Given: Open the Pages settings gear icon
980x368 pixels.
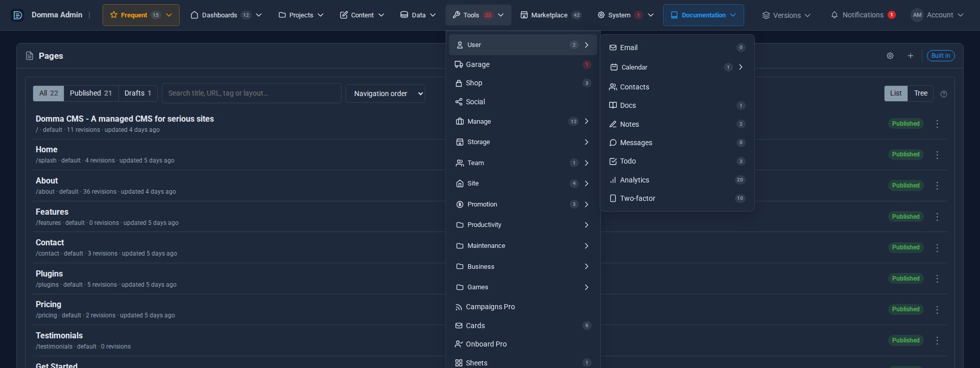Looking at the screenshot, I should 890,56.
